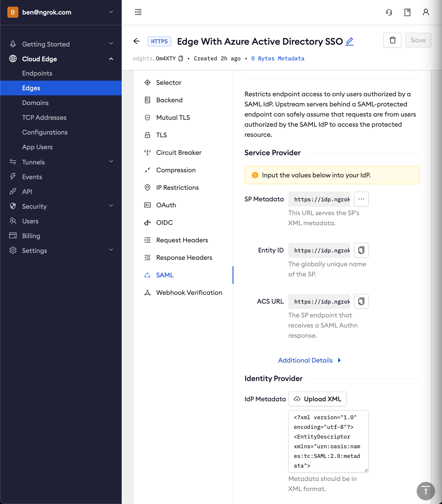Edit the edge name pencil icon
The width and height of the screenshot is (442, 504).
pos(349,41)
